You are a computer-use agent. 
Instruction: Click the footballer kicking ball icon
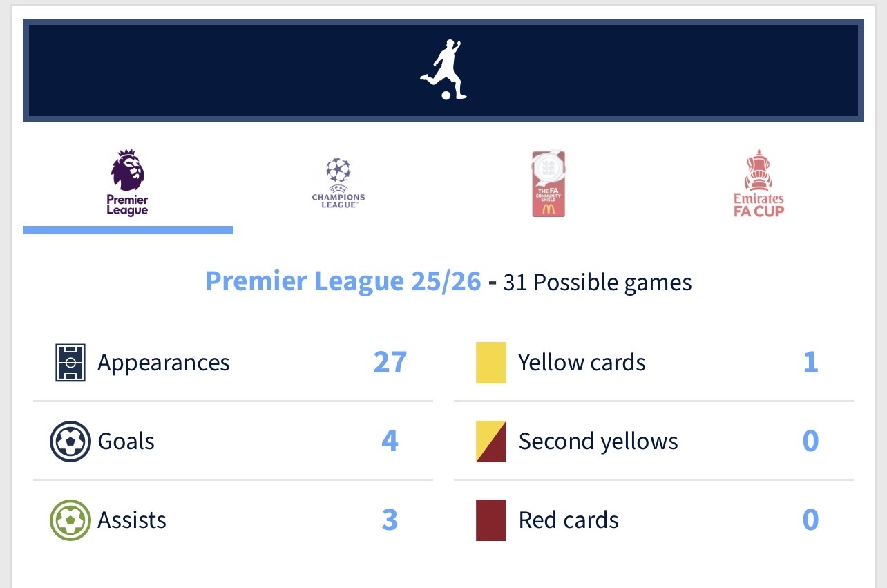coord(443,70)
